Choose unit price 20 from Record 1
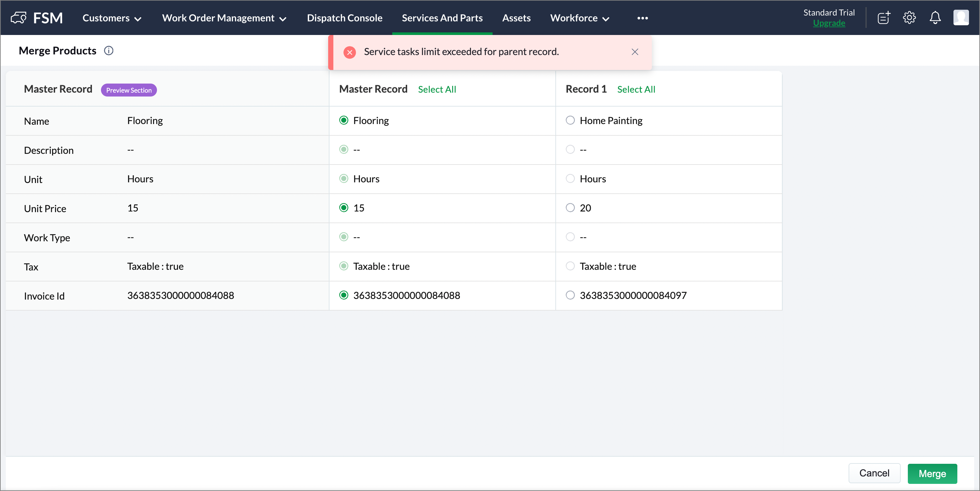Viewport: 980px width, 491px height. click(570, 208)
